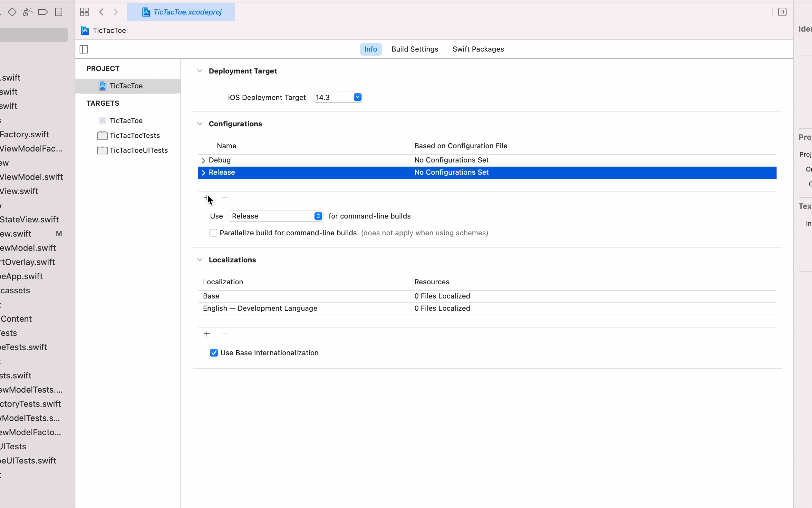Open ViewModel.swift in the navigator
Image resolution: width=812 pixels, height=508 pixels.
click(32, 177)
